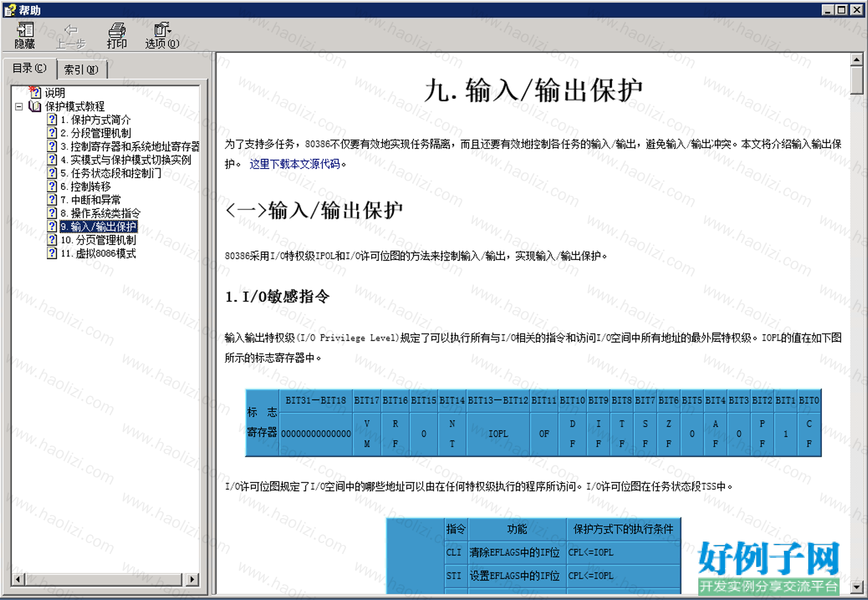The height and width of the screenshot is (600, 868).
Task: Click the STI row in instruction table
Action: pos(563,576)
